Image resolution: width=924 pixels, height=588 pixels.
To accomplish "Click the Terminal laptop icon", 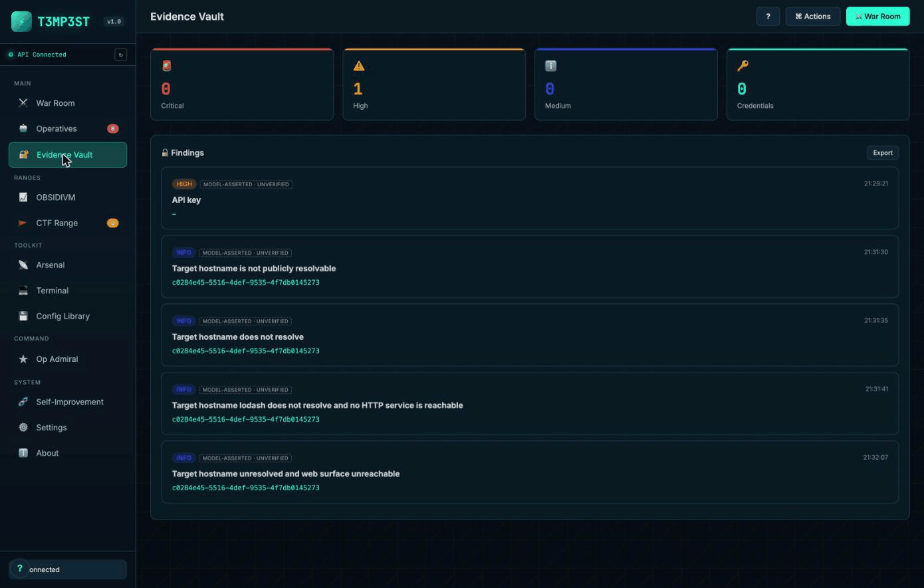I will (23, 291).
